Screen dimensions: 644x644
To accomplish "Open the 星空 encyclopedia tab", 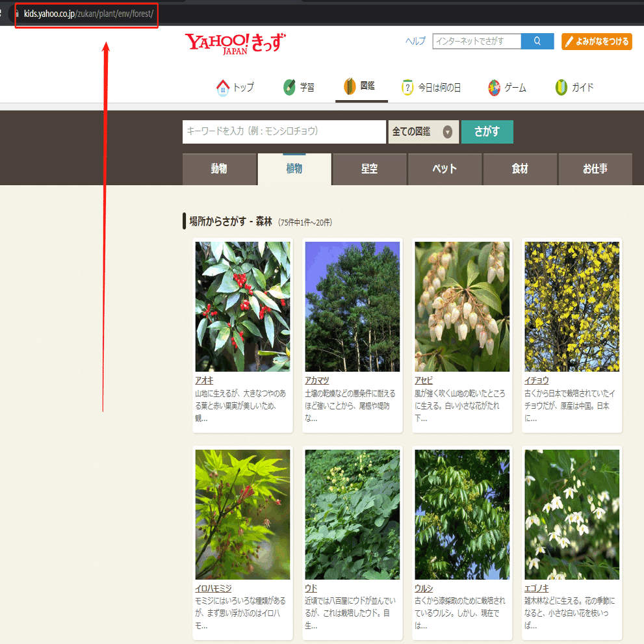I will click(x=369, y=168).
